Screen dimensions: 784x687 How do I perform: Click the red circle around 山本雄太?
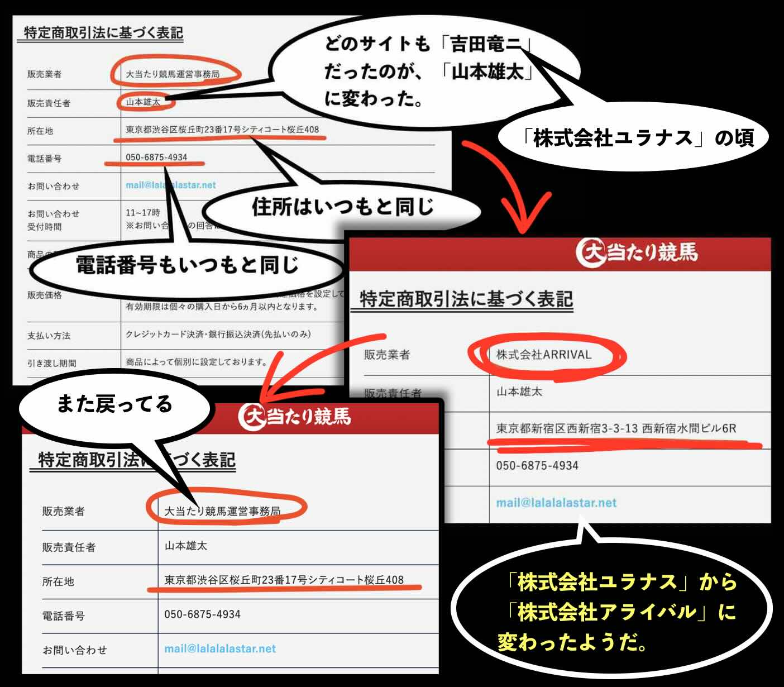point(147,101)
